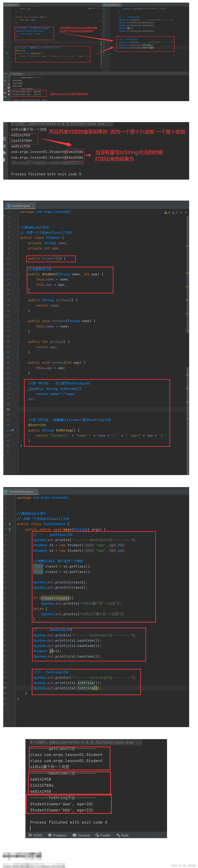198x868 pixels.
Task: Click the java.exe path line in bottom console
Action: click(x=86, y=742)
